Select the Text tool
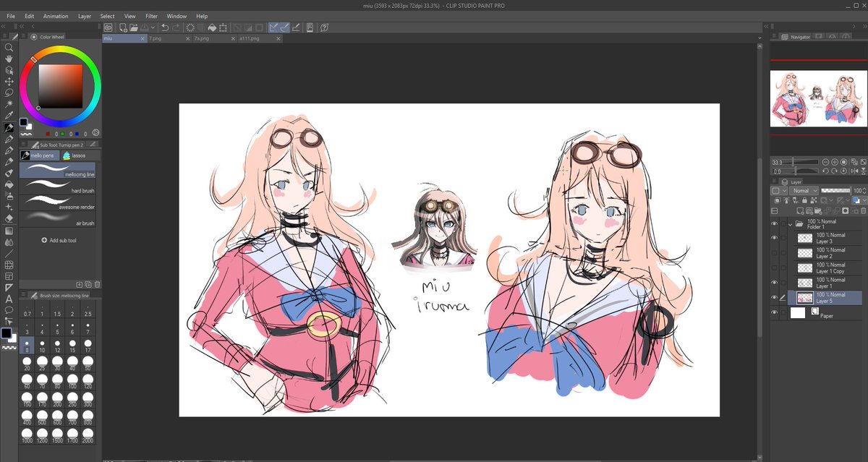The height and width of the screenshot is (462, 868). coord(9,299)
